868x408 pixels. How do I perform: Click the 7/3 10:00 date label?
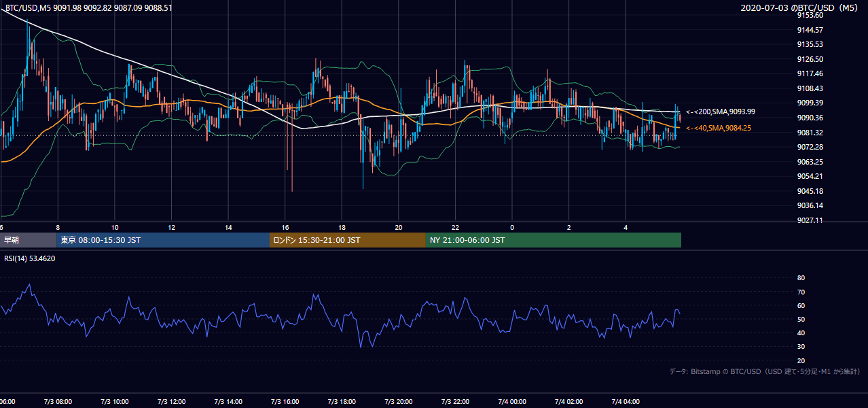click(115, 402)
